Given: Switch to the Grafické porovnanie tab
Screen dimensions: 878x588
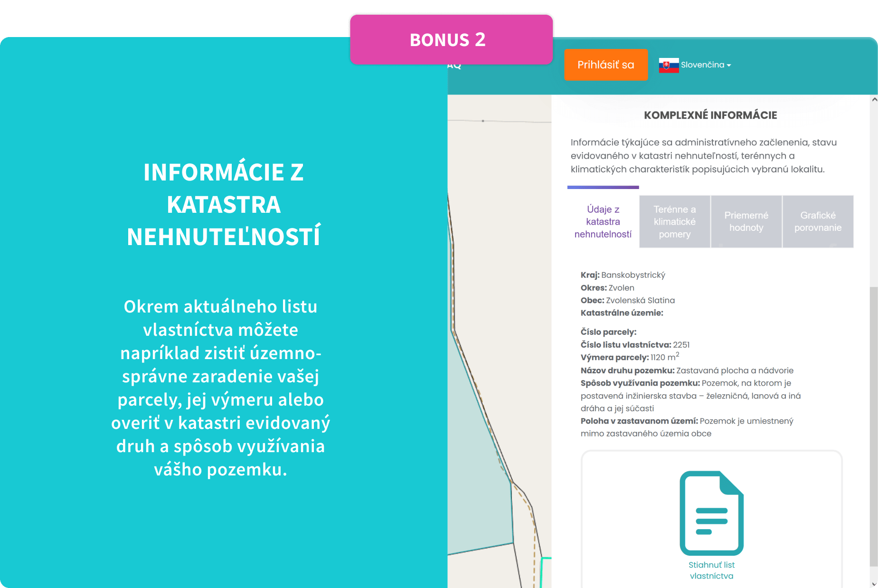Looking at the screenshot, I should pos(818,222).
